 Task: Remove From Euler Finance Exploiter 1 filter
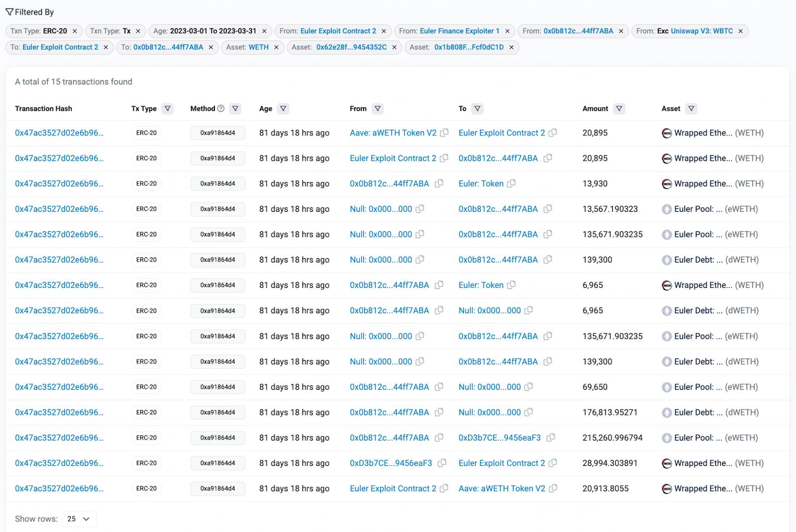507,31
